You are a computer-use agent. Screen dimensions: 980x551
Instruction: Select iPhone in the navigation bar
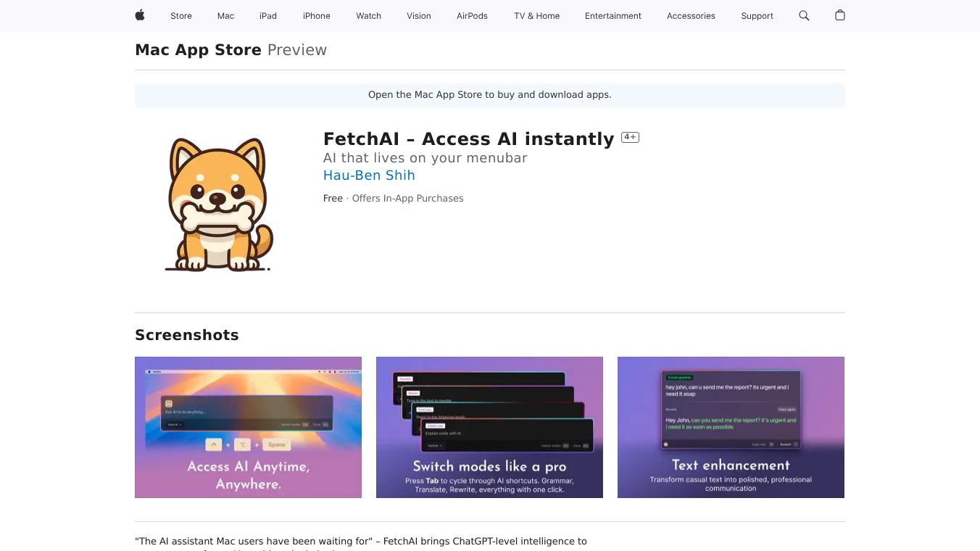[x=317, y=16]
